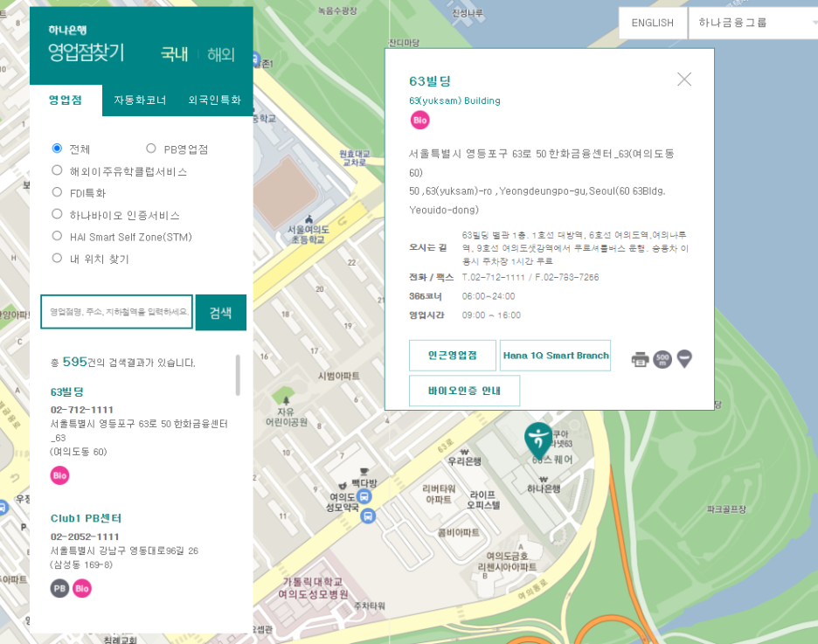
Task: Open the Hana 1Q Smart Branch button
Action: point(555,356)
